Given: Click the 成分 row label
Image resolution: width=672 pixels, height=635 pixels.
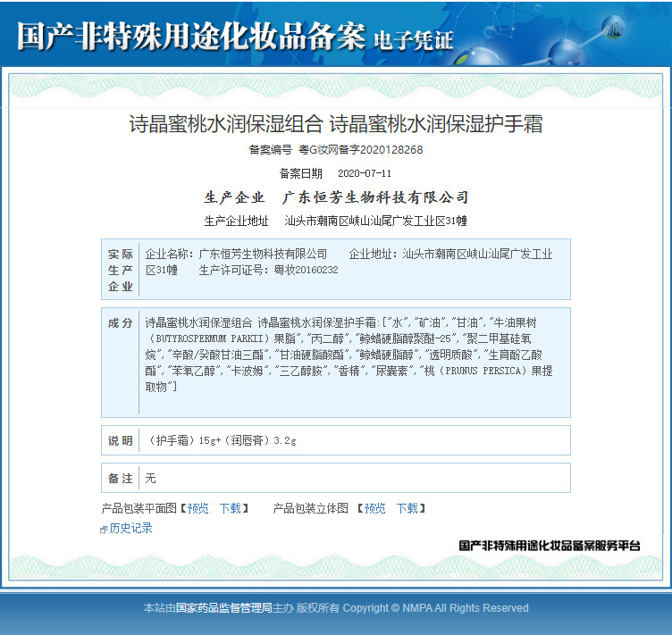Looking at the screenshot, I should [120, 322].
